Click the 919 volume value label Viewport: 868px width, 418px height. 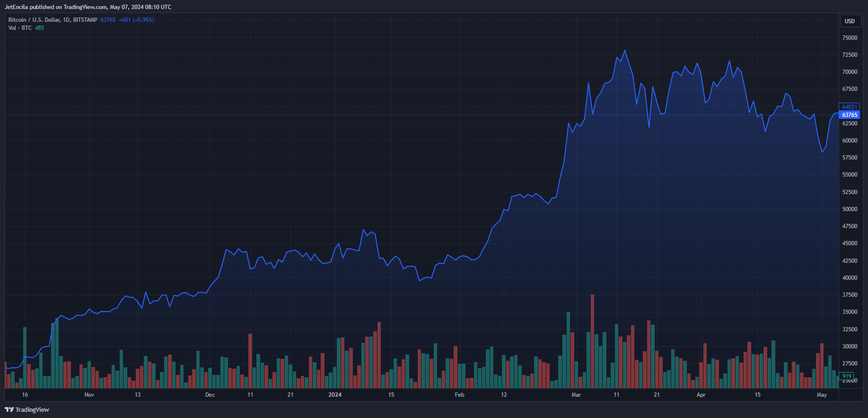847,376
